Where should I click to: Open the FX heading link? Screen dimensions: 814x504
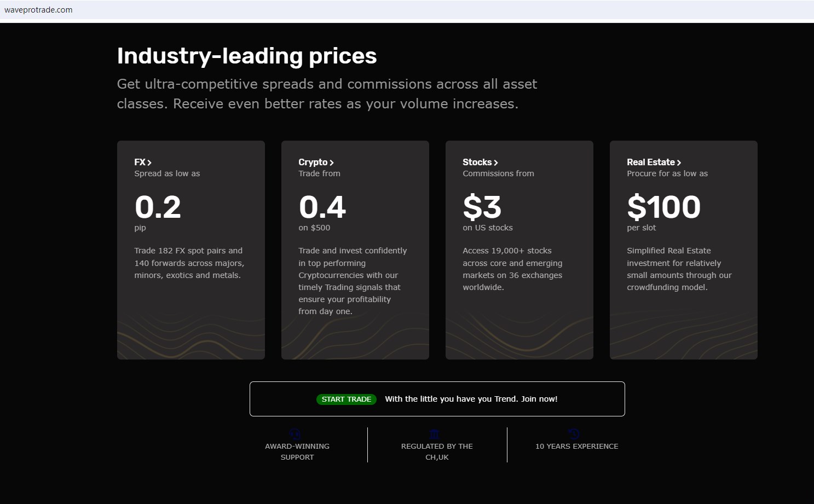pos(140,162)
